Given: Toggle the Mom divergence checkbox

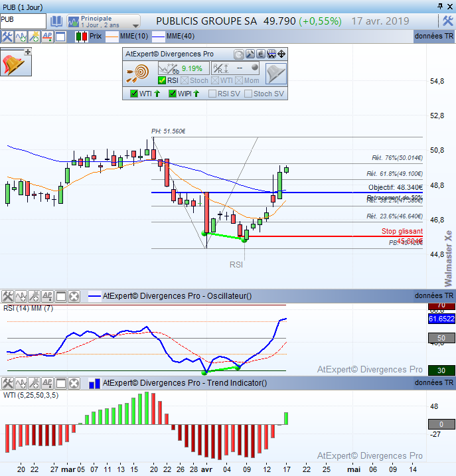Looking at the screenshot, I should 239,80.
